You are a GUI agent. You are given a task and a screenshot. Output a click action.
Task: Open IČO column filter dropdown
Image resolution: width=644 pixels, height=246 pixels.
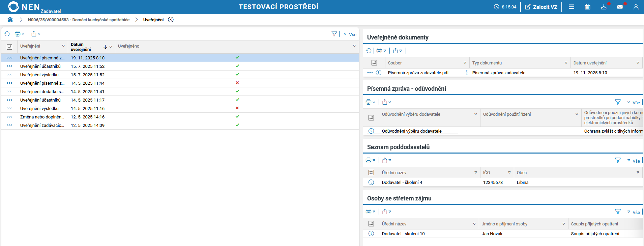coord(509,173)
